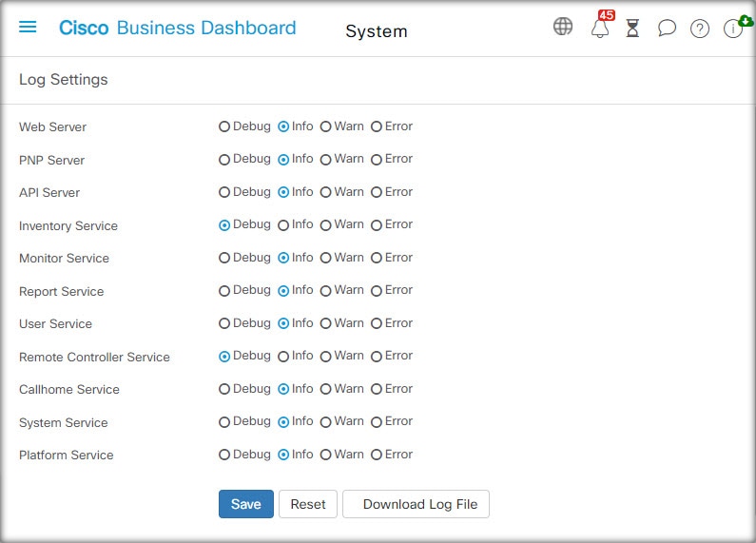Screen dimensions: 756x543
Task: Select Info for API Server
Action: tap(283, 192)
